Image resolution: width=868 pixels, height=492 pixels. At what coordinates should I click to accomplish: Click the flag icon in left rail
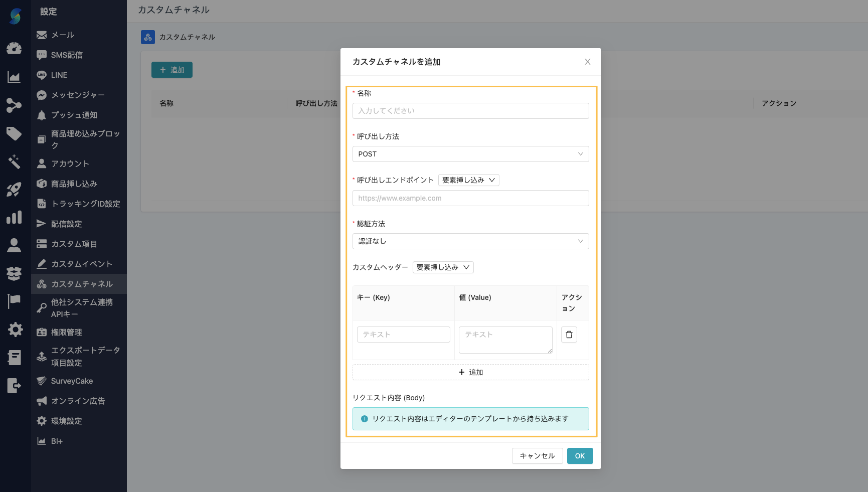click(14, 301)
